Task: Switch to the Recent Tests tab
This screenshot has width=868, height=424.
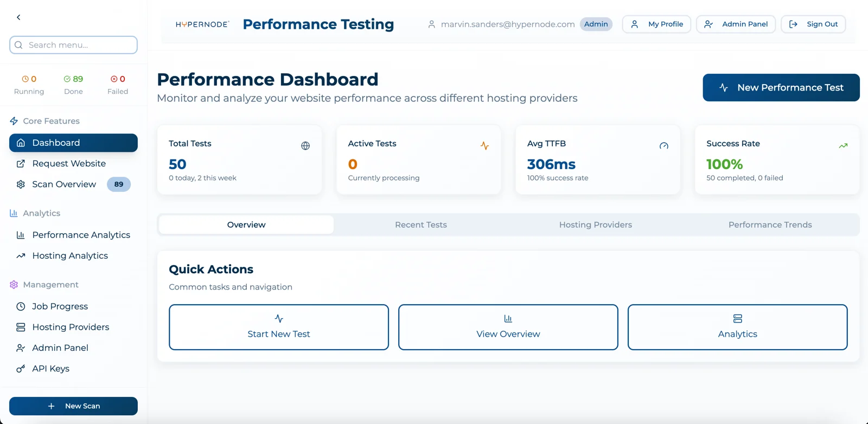Action: 421,224
